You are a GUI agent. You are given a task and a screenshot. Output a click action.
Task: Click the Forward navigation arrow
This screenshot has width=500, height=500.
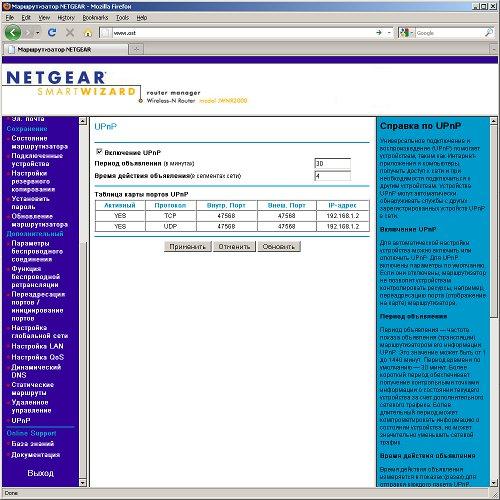point(29,33)
